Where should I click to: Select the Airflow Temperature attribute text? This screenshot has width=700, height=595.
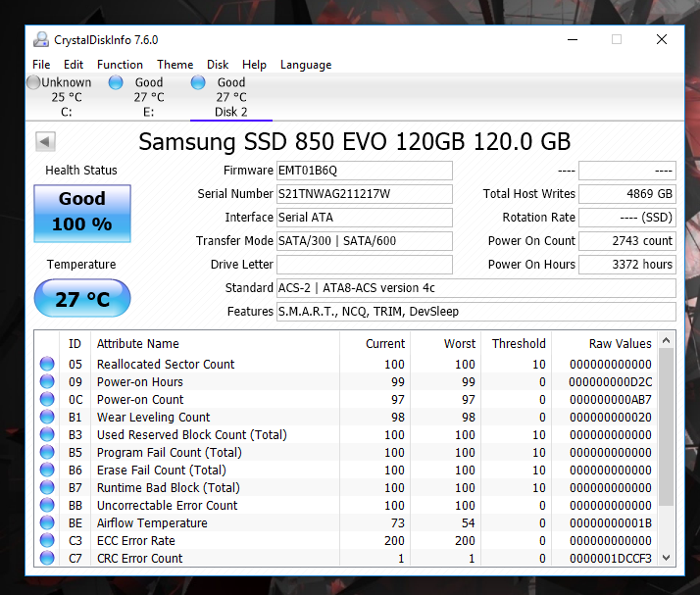(x=152, y=522)
